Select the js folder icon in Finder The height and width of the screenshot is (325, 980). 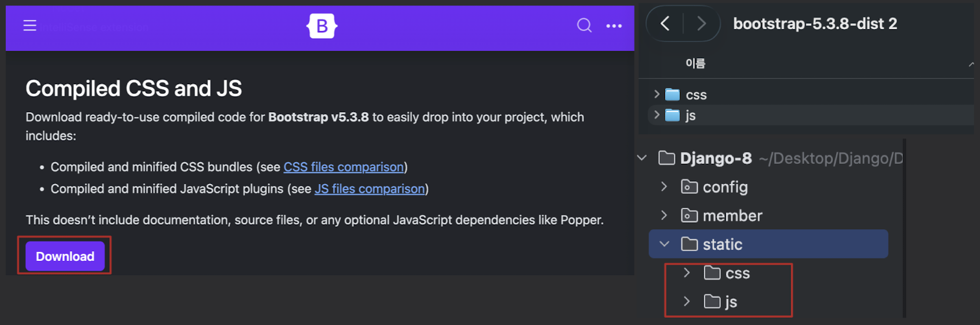pyautogui.click(x=673, y=115)
